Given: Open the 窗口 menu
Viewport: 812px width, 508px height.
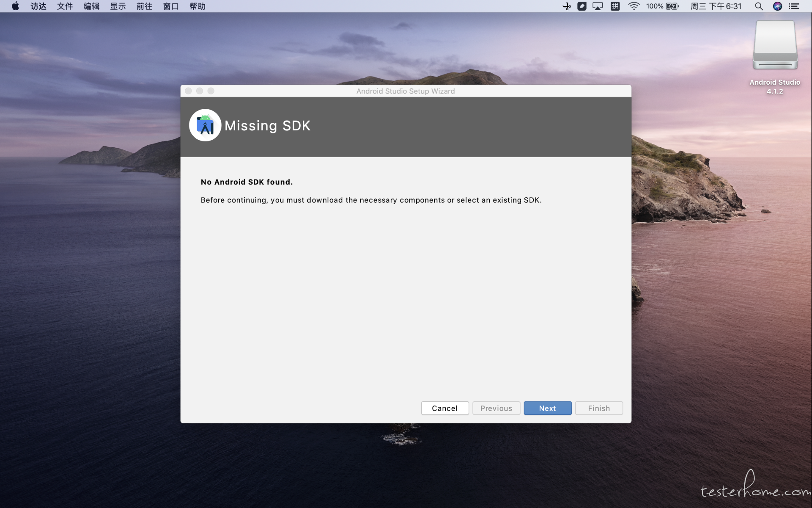Looking at the screenshot, I should (x=171, y=6).
